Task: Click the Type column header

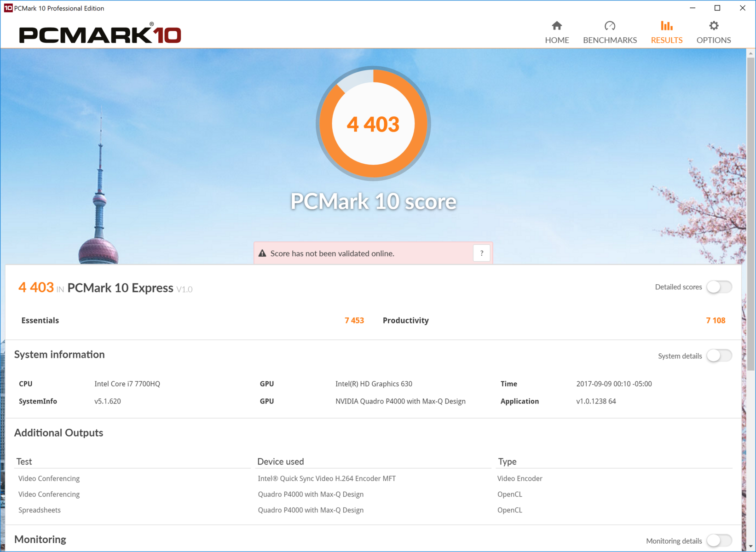Action: click(507, 461)
